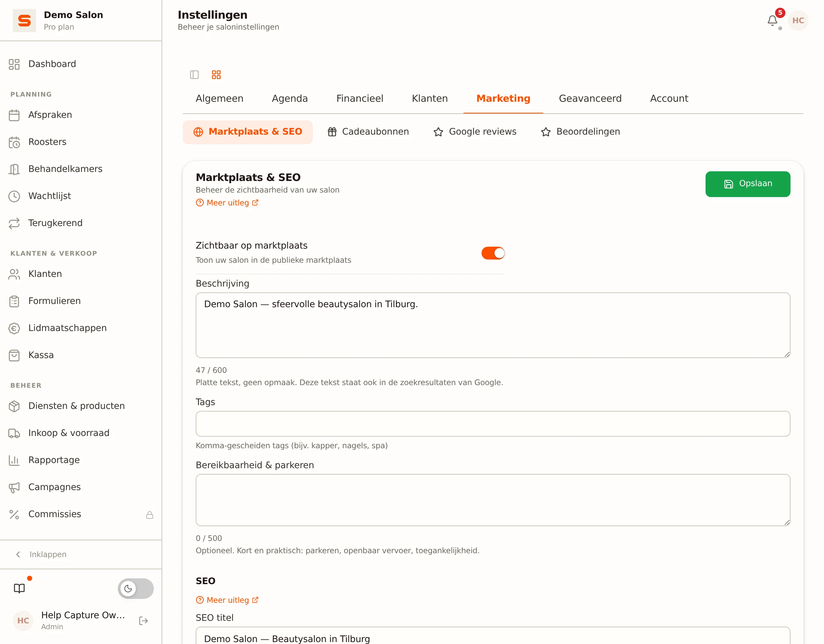Switch to the Algemeen tab
Screen dimensions: 824x644
[x=219, y=99]
